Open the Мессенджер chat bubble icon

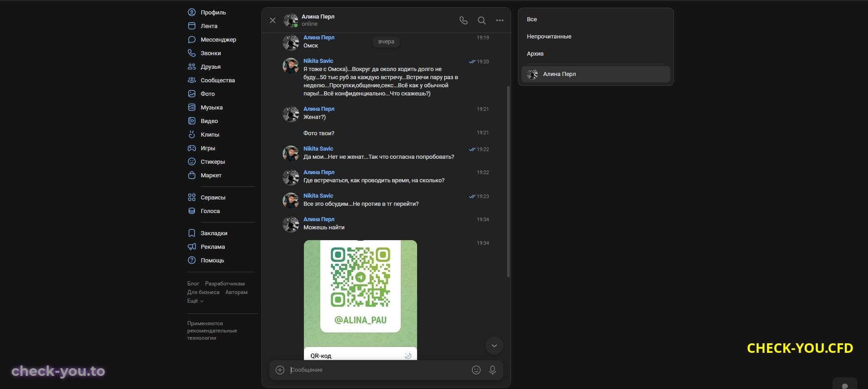tap(192, 39)
